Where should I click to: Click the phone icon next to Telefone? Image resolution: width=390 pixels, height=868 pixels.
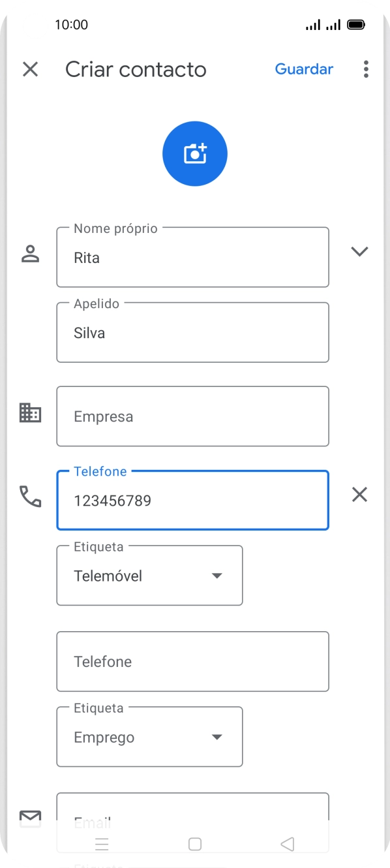click(x=31, y=497)
